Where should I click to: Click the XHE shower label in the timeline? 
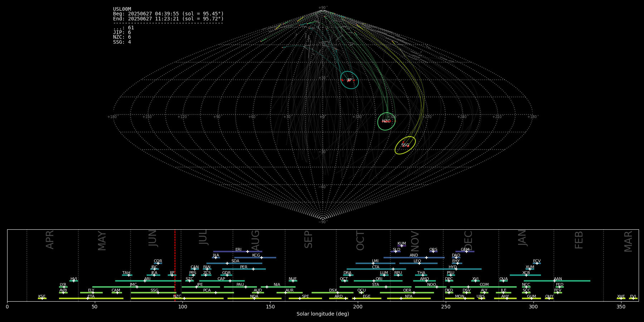coord(621,297)
